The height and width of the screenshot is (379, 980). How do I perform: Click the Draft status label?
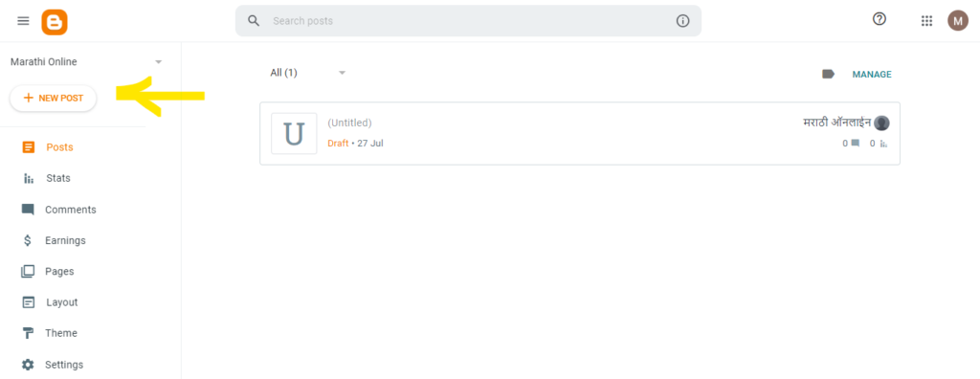pyautogui.click(x=338, y=144)
